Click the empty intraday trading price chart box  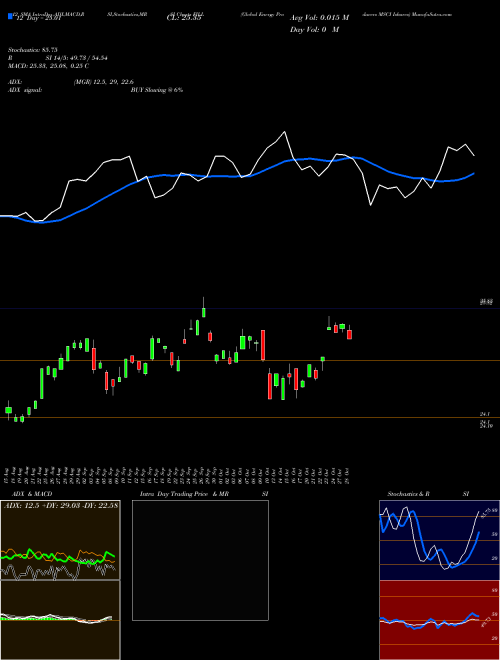tap(200, 560)
